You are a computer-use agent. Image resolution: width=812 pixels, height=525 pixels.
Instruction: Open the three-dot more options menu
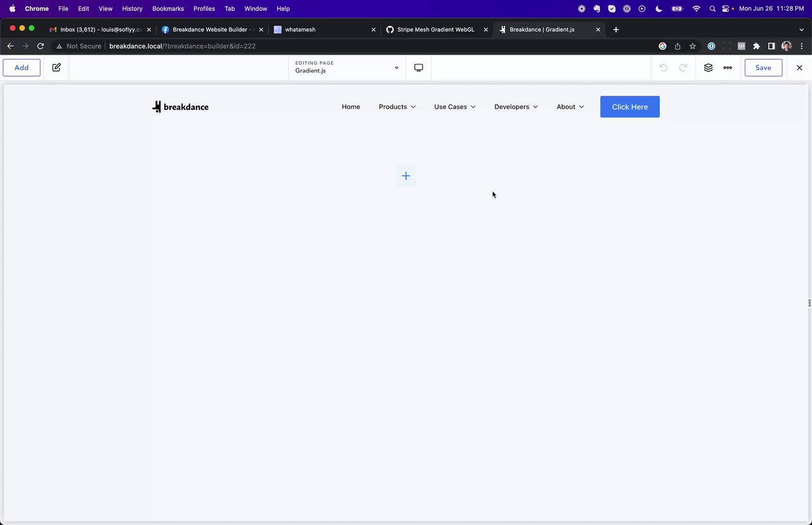click(x=728, y=68)
